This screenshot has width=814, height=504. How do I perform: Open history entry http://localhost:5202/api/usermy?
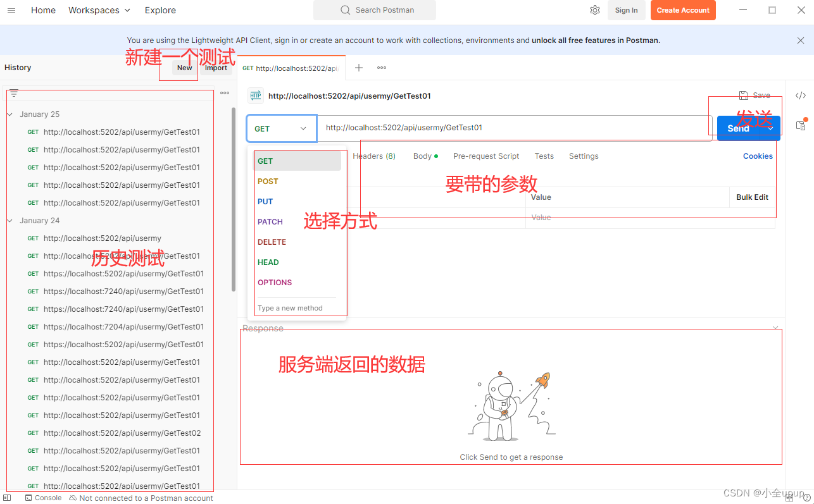coord(103,238)
